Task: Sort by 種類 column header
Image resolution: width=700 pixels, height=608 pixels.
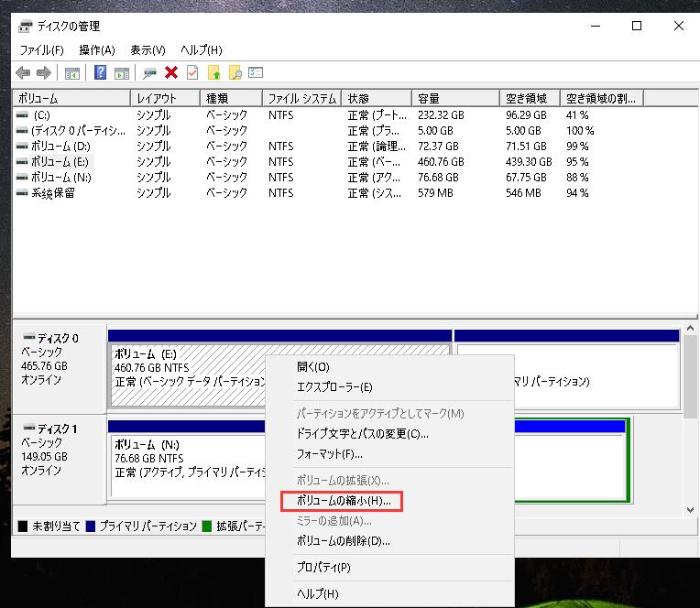Action: (x=231, y=98)
